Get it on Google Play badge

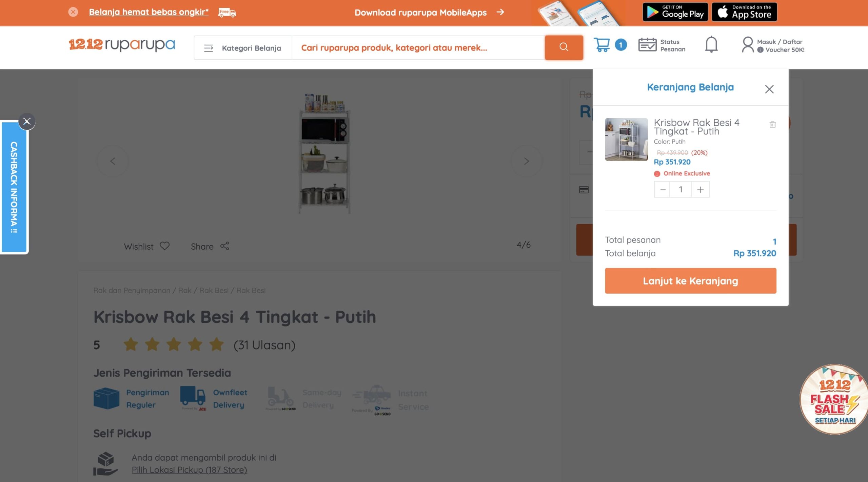coord(675,12)
